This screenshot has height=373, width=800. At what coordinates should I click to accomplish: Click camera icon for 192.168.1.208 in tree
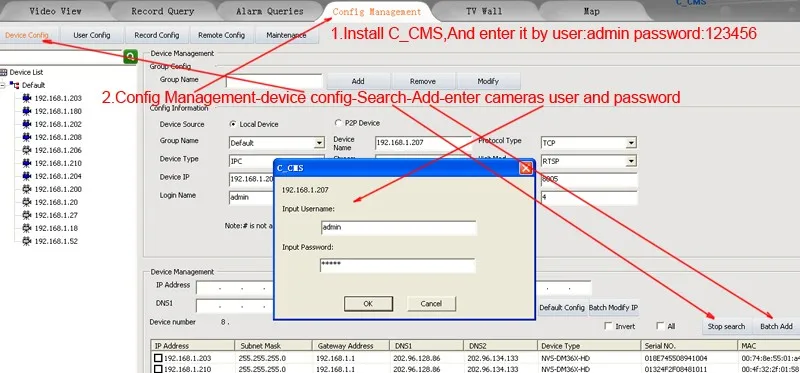point(27,137)
